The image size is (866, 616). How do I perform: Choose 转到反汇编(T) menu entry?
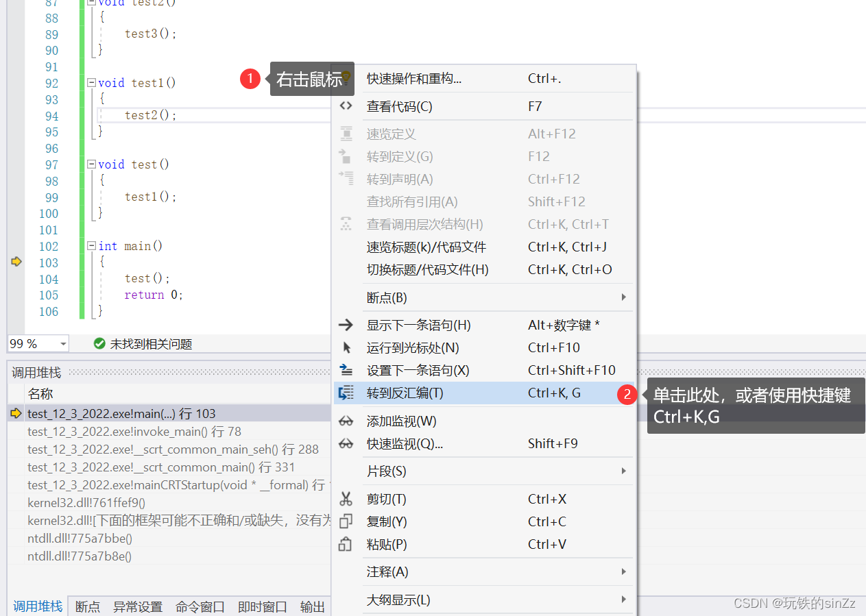click(x=484, y=393)
